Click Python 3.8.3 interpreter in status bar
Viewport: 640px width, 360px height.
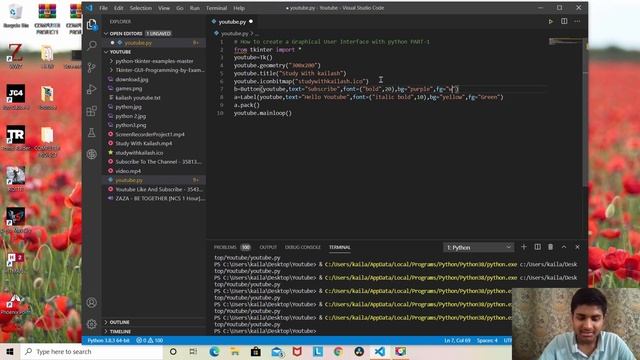coord(109,340)
